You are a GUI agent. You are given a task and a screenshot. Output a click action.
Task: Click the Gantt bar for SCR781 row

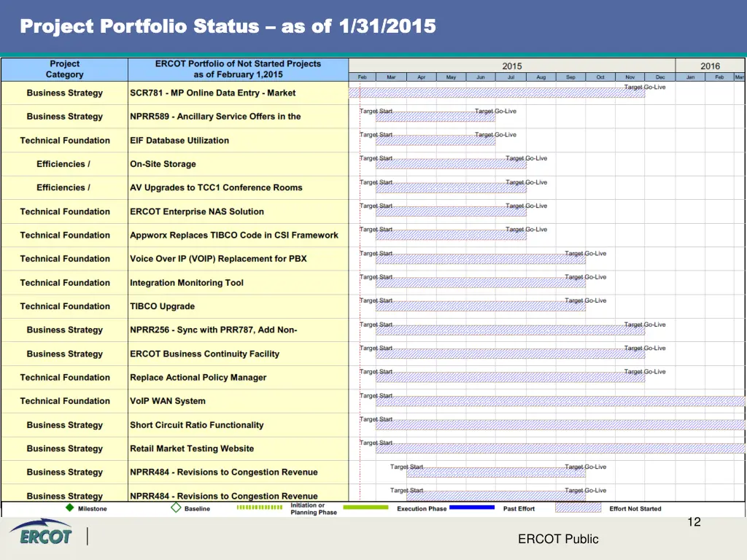tap(496, 93)
